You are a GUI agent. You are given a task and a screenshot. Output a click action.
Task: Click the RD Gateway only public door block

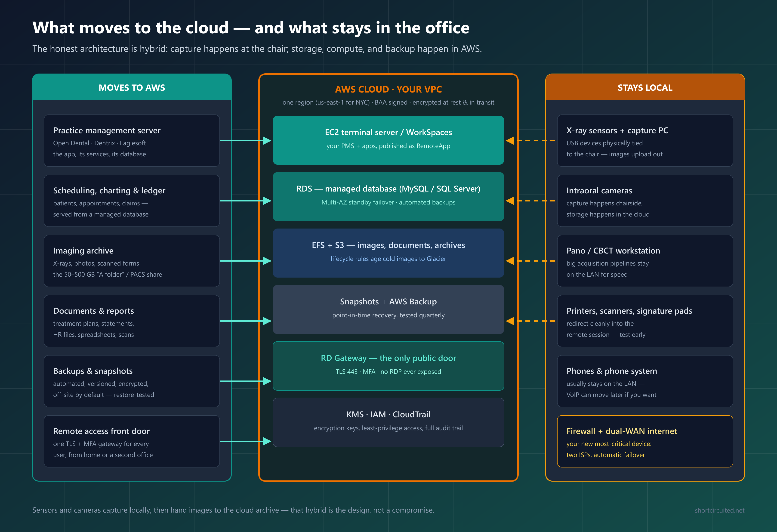[x=388, y=366]
